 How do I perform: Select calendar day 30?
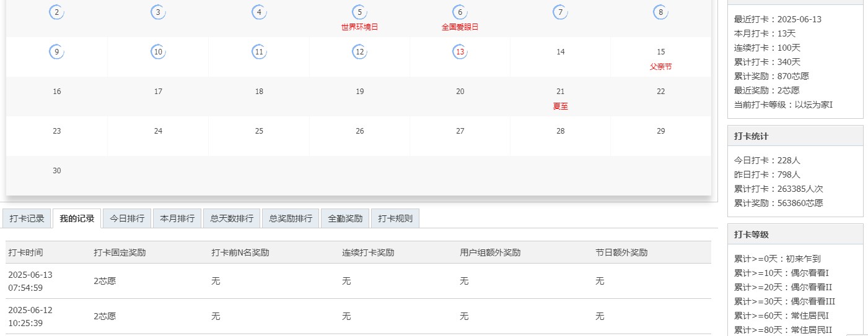pos(57,171)
